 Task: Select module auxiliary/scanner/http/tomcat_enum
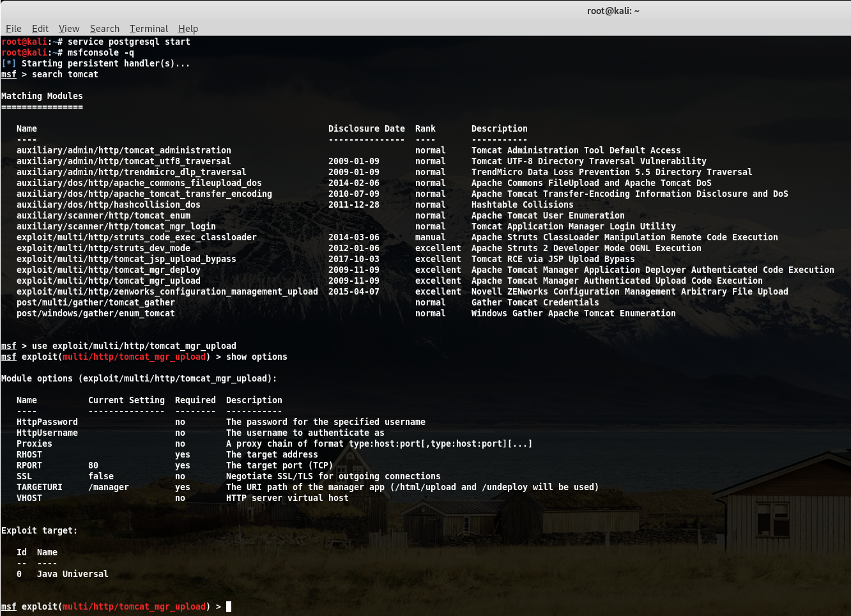[x=103, y=215]
